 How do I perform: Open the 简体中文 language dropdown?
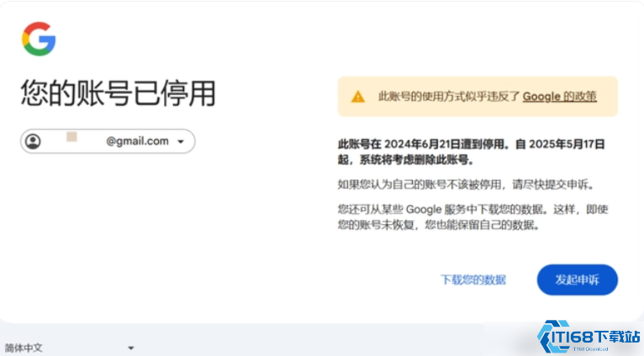coord(69,348)
